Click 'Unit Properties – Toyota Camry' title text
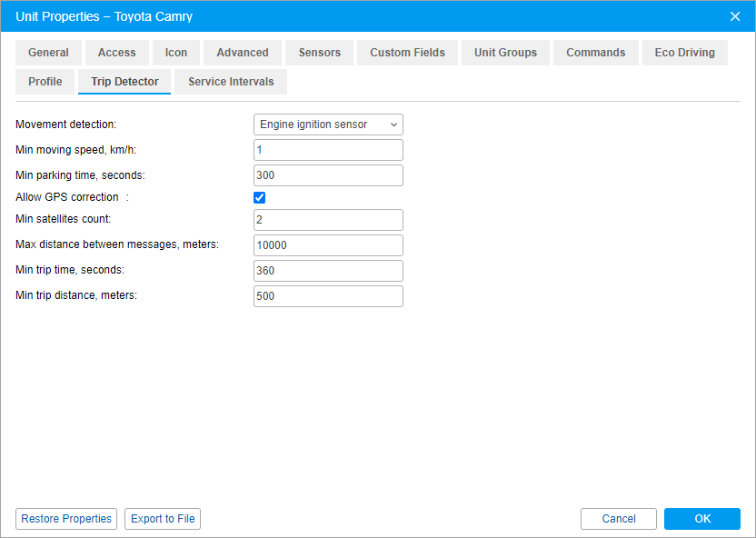 click(x=104, y=16)
